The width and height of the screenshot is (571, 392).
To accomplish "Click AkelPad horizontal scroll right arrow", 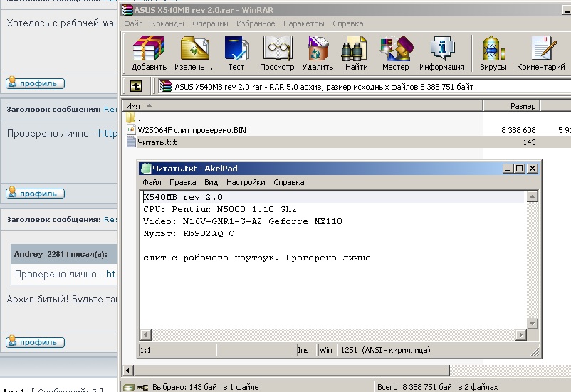I will (520, 335).
